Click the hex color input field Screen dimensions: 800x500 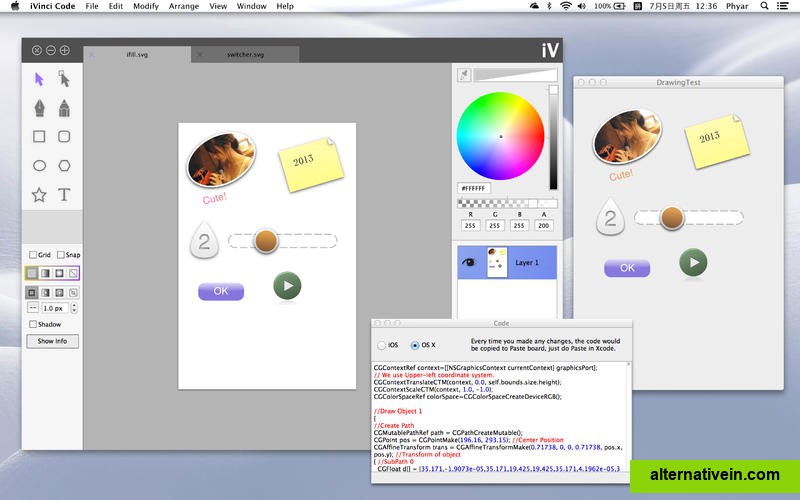click(476, 188)
